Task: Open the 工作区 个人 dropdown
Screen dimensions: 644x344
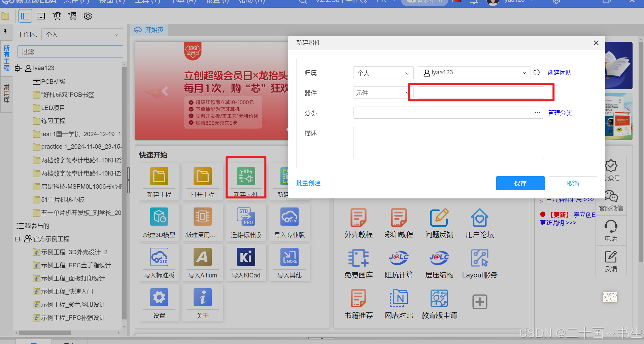Action: [x=82, y=34]
